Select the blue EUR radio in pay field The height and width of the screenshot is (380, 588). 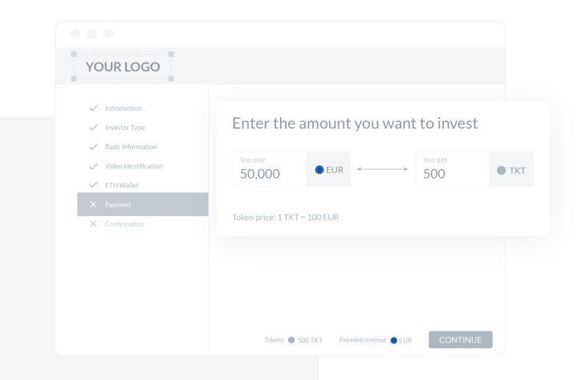(x=319, y=170)
